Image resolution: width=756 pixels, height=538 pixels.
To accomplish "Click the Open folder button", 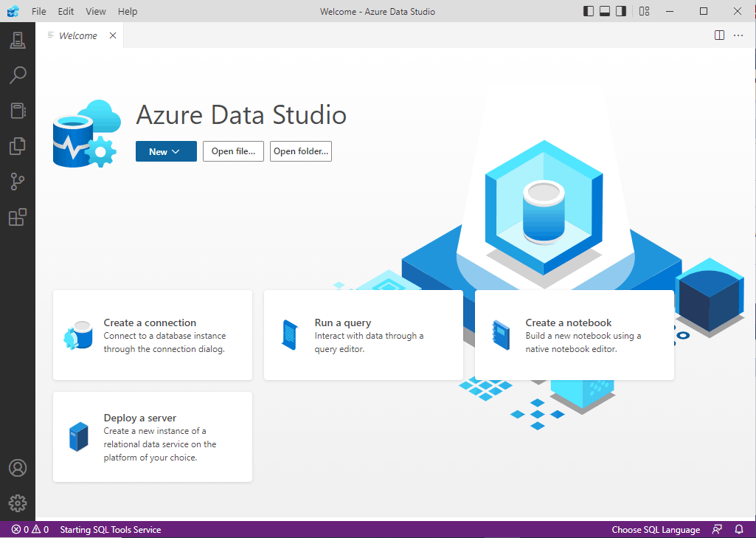I will tap(300, 151).
